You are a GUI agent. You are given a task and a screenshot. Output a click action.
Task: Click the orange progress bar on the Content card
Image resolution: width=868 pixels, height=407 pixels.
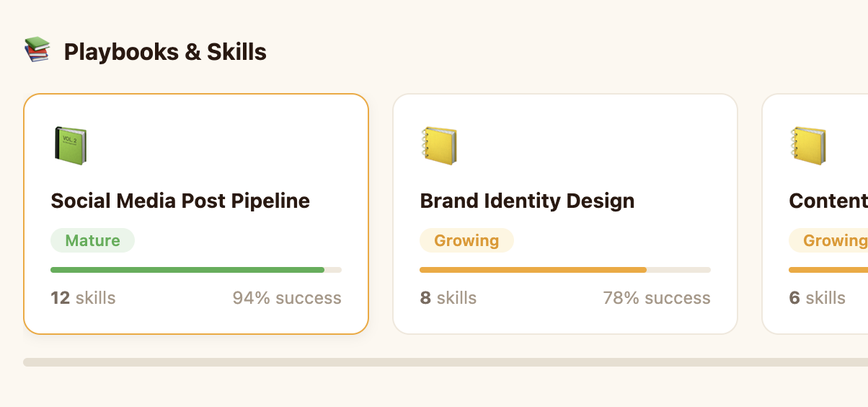point(828,270)
